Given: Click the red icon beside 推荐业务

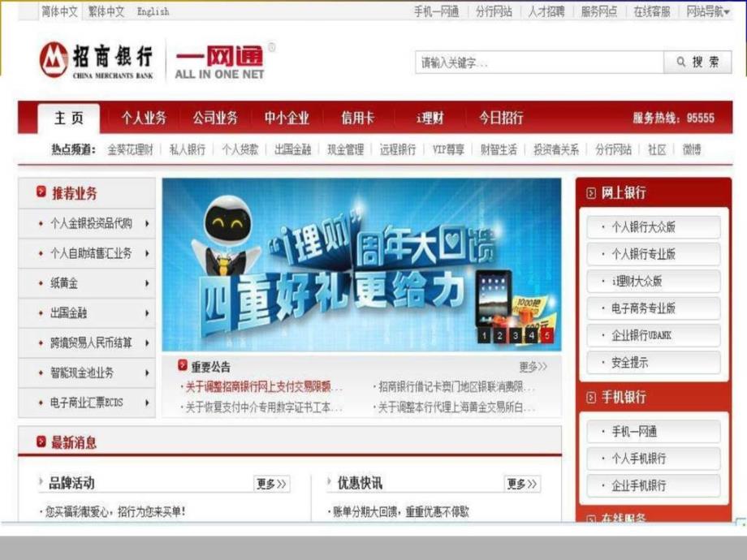Looking at the screenshot, I should tap(41, 192).
